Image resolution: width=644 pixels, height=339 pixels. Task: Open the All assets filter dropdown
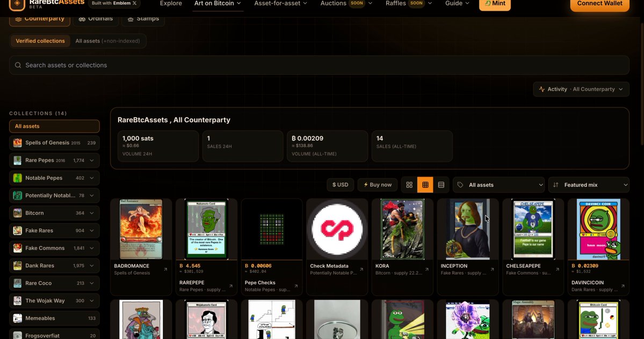[x=498, y=185]
